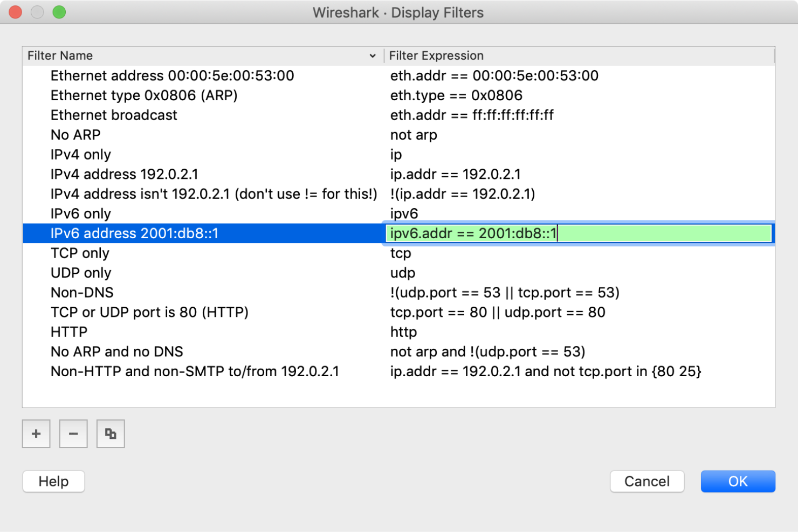Select the "UDP only" filter
This screenshot has width=798, height=532.
click(x=81, y=273)
